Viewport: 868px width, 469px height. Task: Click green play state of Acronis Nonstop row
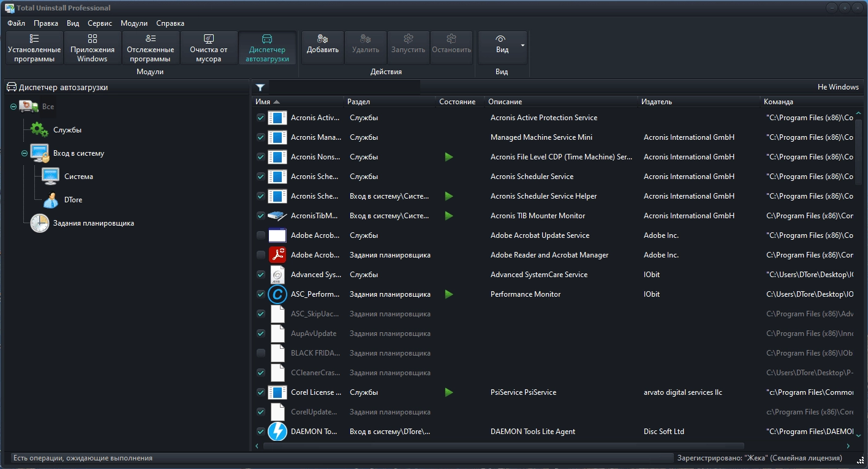coord(449,157)
